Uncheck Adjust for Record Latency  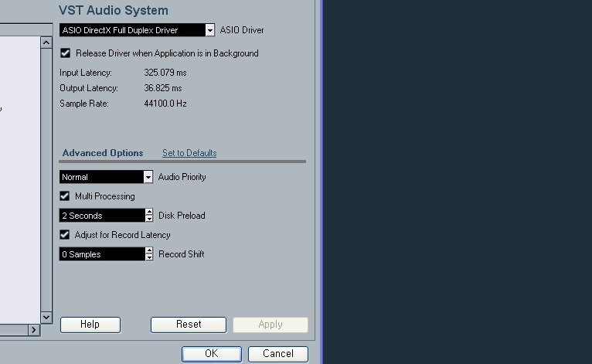65,234
